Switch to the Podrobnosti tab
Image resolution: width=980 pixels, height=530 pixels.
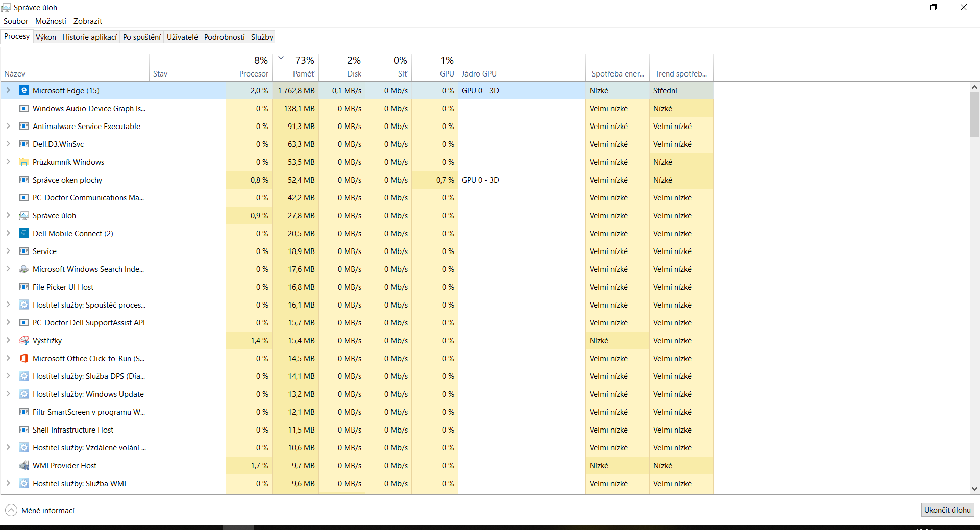(x=225, y=37)
